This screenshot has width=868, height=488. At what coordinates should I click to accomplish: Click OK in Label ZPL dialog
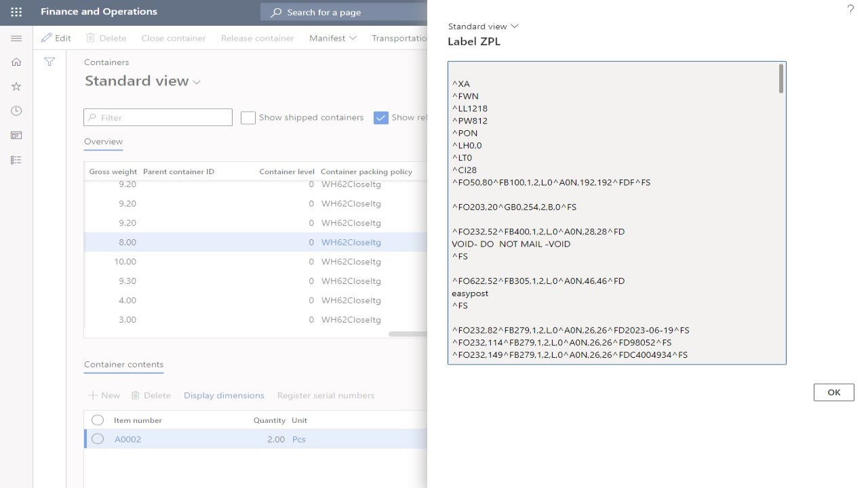point(834,392)
